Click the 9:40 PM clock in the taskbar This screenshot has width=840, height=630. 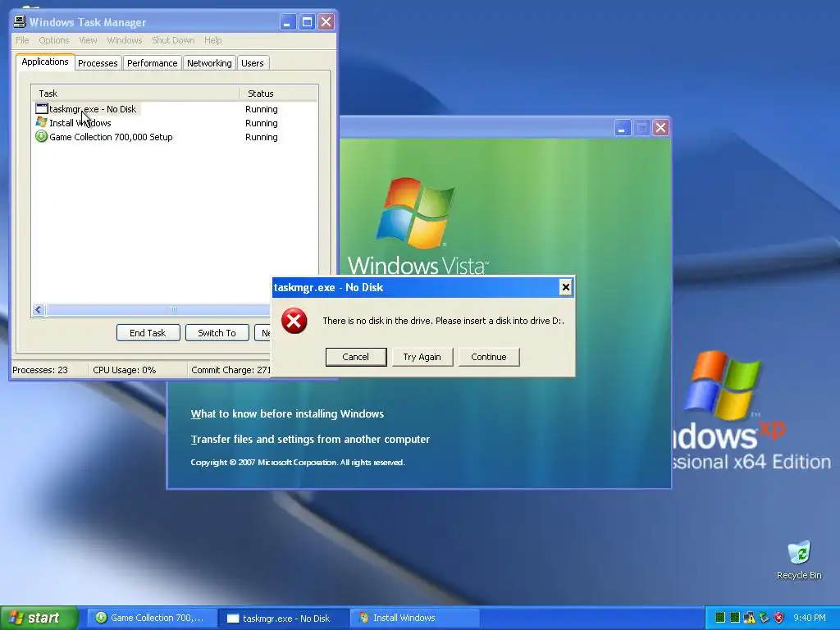coord(810,618)
